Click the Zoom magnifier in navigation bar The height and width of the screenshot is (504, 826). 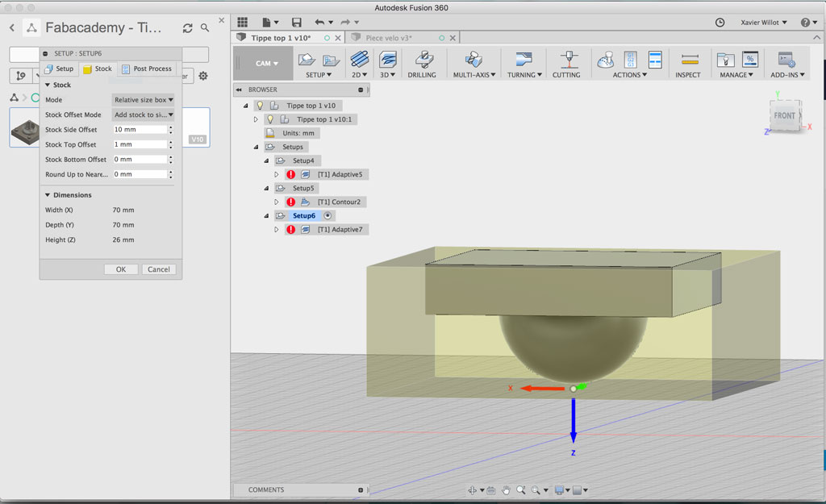click(520, 490)
